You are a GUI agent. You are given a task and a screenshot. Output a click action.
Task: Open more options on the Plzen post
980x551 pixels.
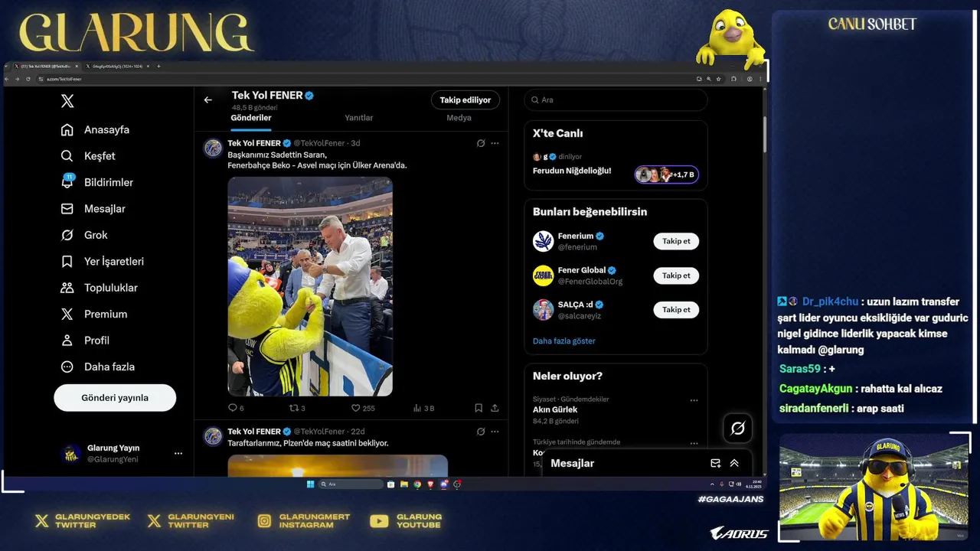pos(495,432)
